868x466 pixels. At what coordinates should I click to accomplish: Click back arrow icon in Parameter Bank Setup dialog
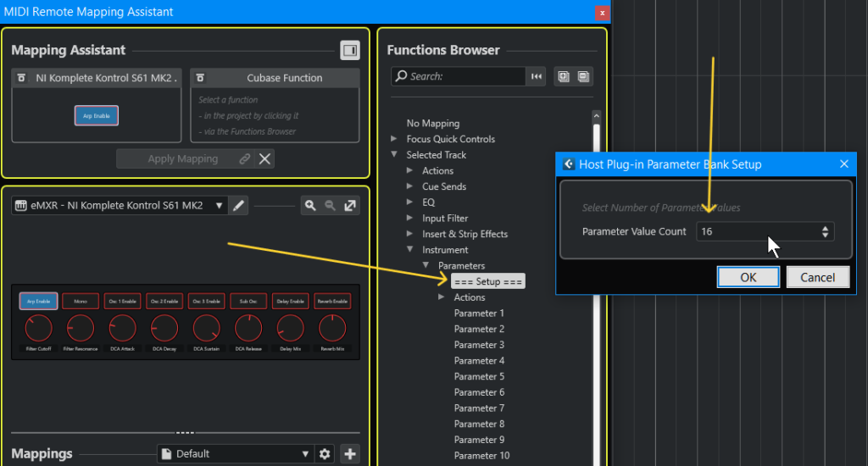569,164
